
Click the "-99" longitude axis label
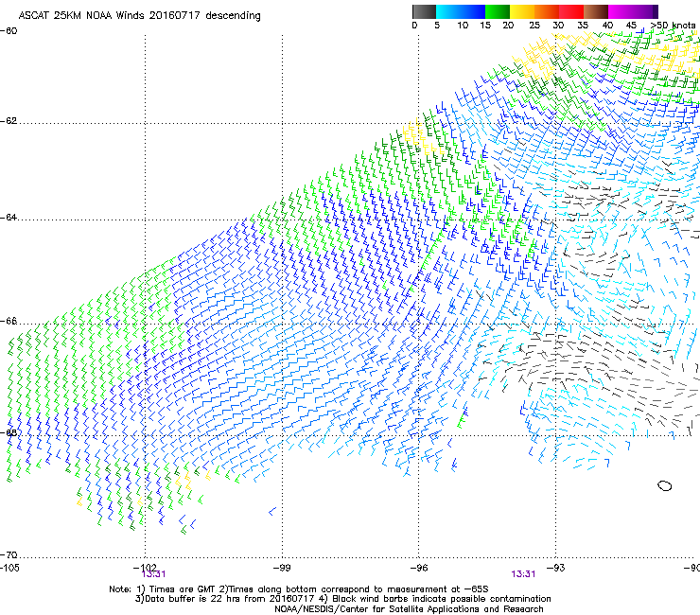click(282, 568)
